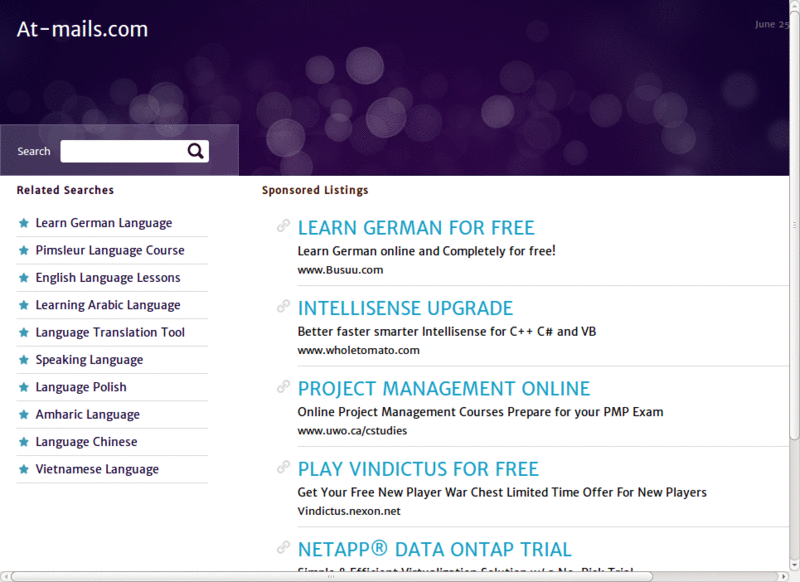
Task: Click star icon beside Amharic Language
Action: coord(23,415)
